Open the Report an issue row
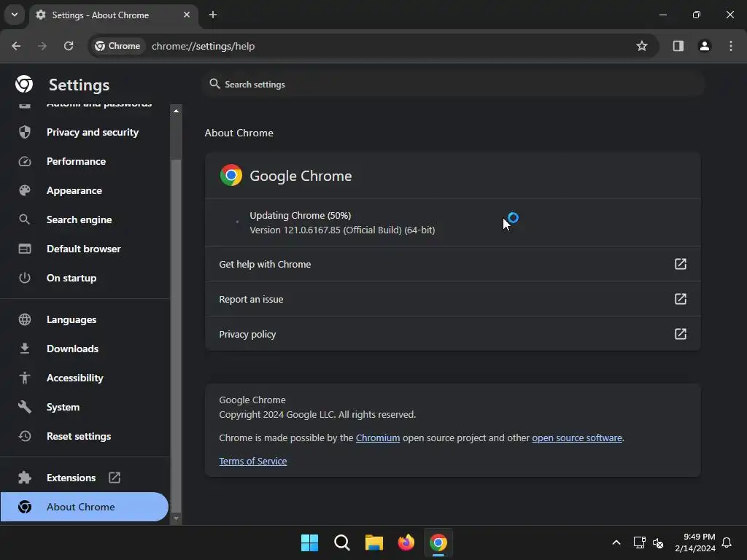Image resolution: width=747 pixels, height=560 pixels. tap(452, 299)
